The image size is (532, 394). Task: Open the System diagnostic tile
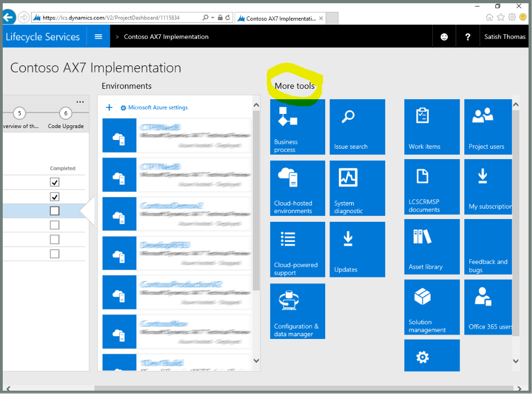click(357, 188)
